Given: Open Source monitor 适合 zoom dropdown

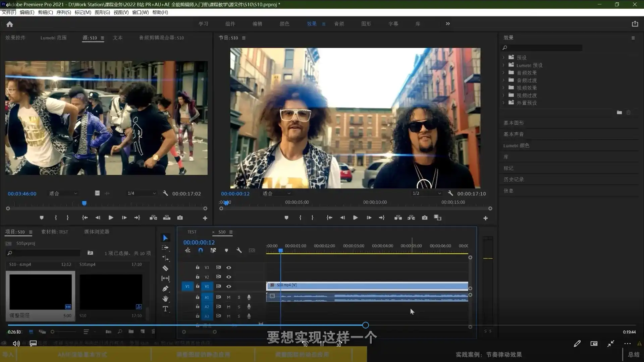Looking at the screenshot, I should [x=63, y=193].
